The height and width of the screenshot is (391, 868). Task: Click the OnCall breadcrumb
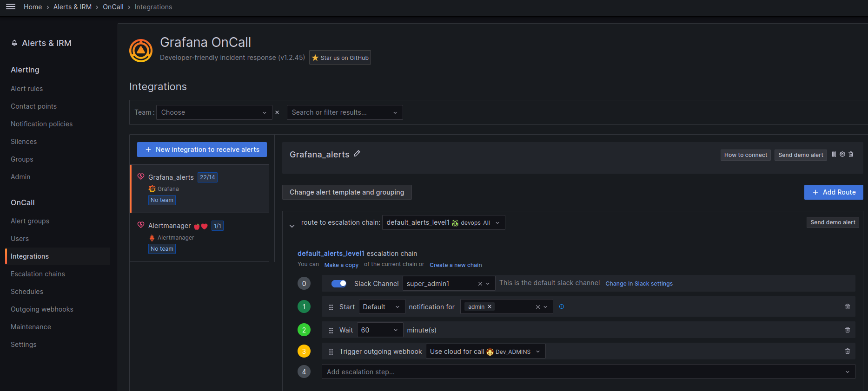[x=113, y=7]
